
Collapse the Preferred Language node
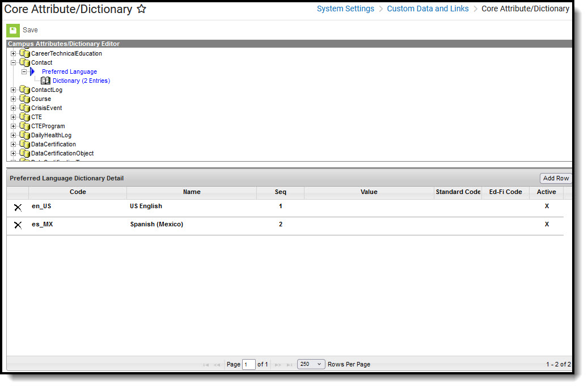click(24, 71)
